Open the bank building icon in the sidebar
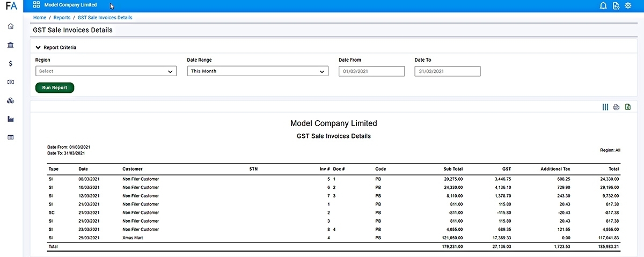The image size is (644, 257). [x=11, y=45]
